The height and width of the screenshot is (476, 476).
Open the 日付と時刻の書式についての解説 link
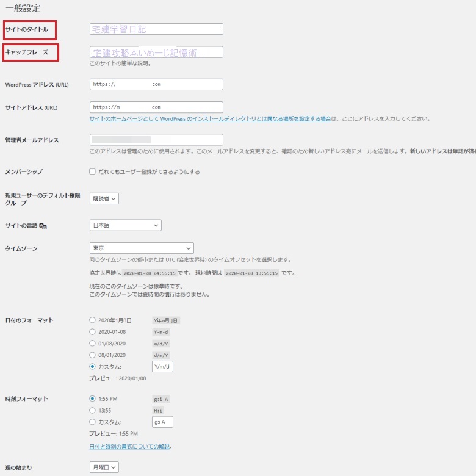(x=130, y=447)
